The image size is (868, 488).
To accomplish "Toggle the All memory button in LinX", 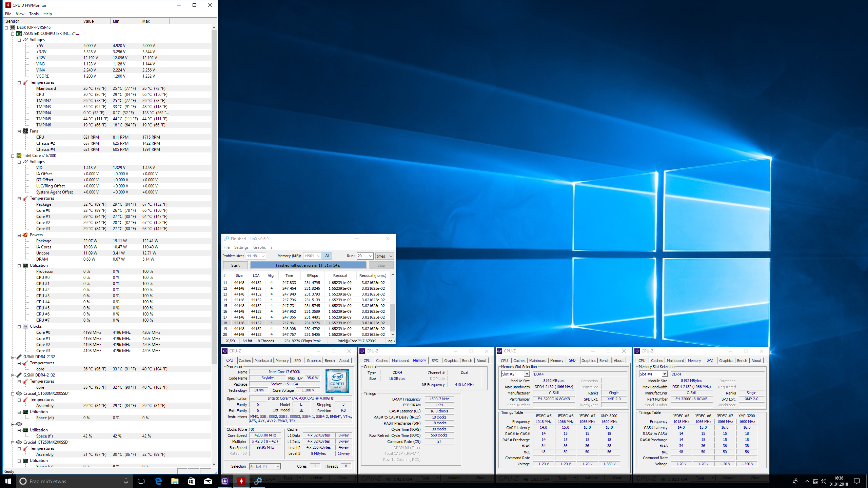I will [x=327, y=256].
